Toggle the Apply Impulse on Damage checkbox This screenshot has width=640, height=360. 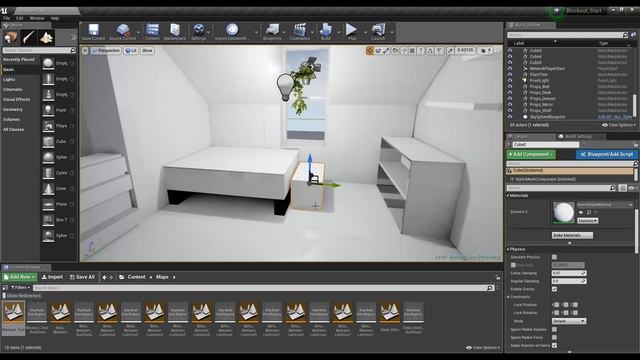coord(554,345)
